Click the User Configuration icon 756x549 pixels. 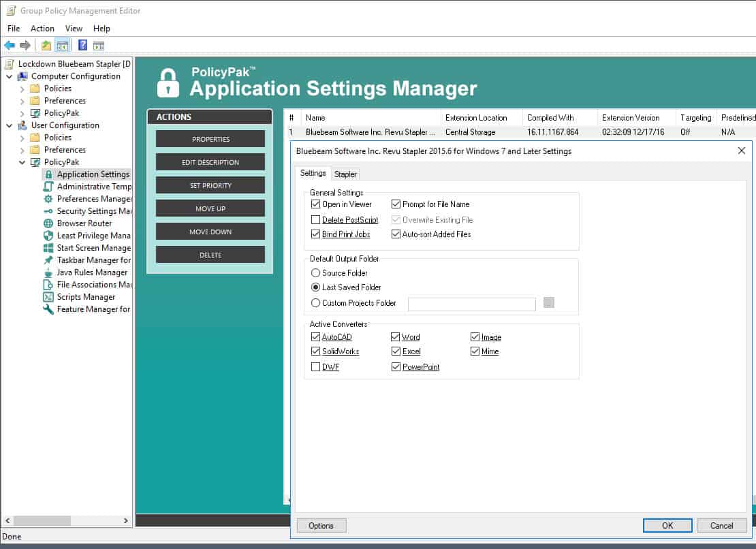[22, 125]
